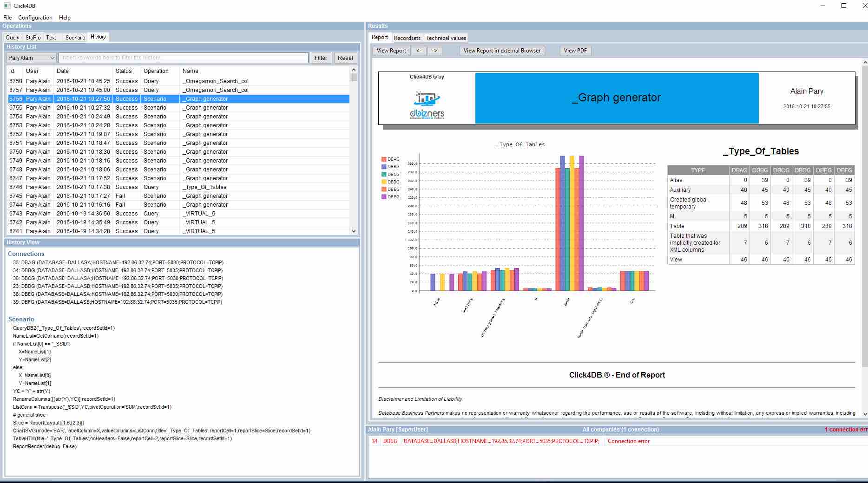Click the _Type_Of_Tables table heading
The width and height of the screenshot is (868, 483).
(761, 151)
